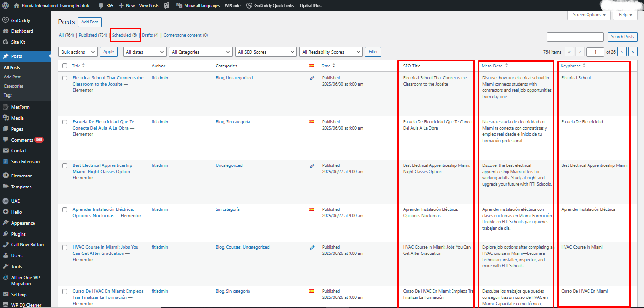Switch to the Scheduled posts view
644x308 pixels.
124,35
